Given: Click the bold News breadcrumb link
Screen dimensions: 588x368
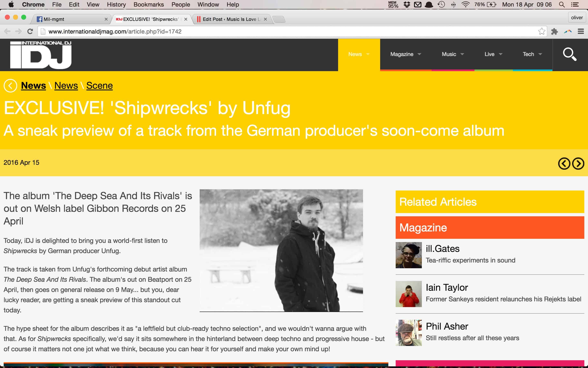Looking at the screenshot, I should coord(33,85).
